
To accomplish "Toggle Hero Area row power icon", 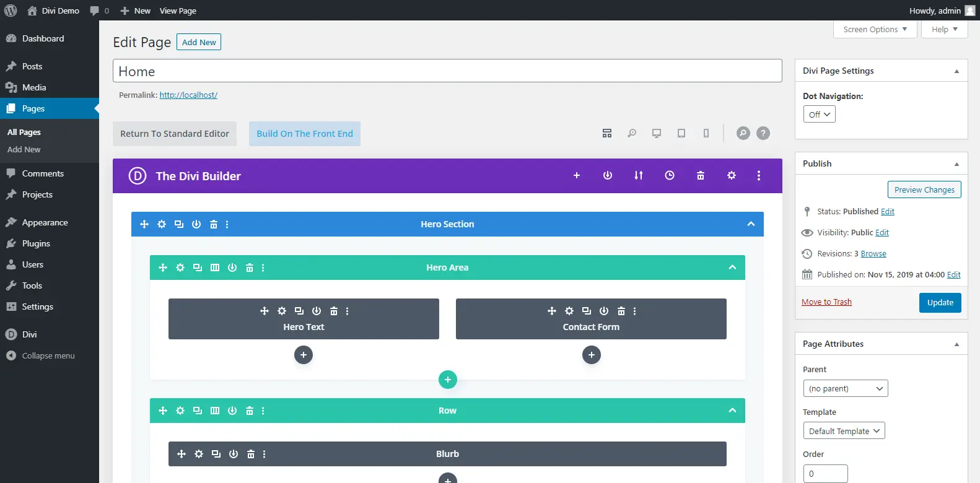I will tap(232, 268).
